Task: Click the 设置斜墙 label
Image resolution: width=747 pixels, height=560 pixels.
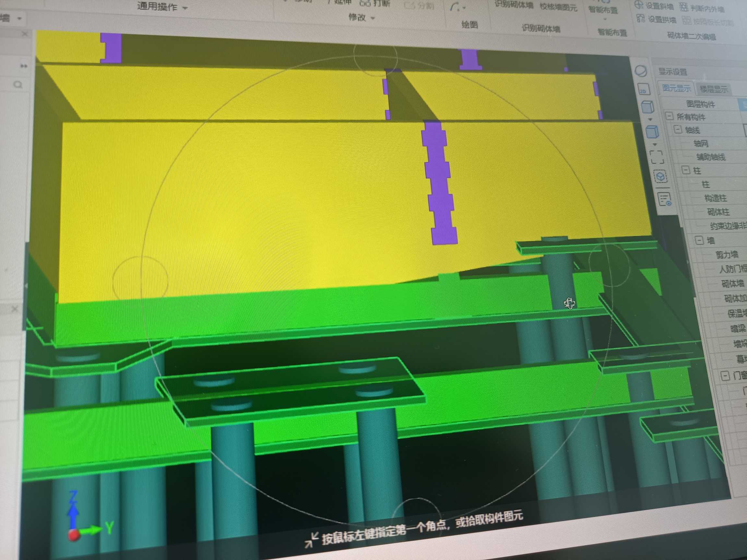Action: [x=659, y=6]
